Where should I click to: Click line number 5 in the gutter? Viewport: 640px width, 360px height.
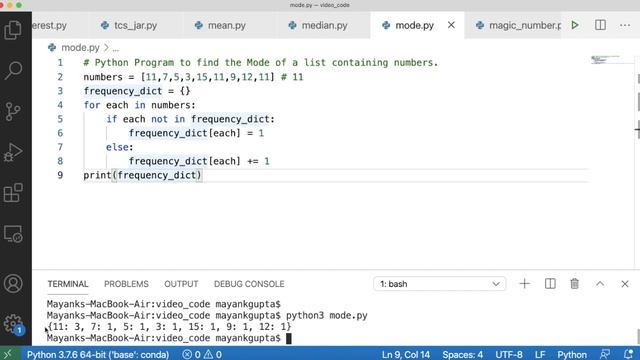click(60, 119)
